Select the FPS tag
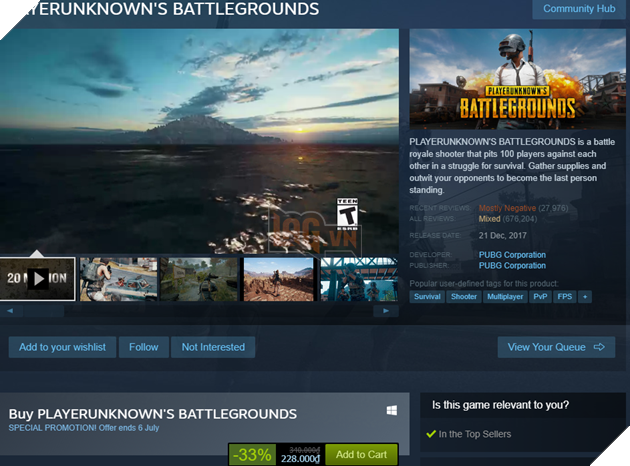Viewport: 630px width, 466px height. tap(565, 297)
